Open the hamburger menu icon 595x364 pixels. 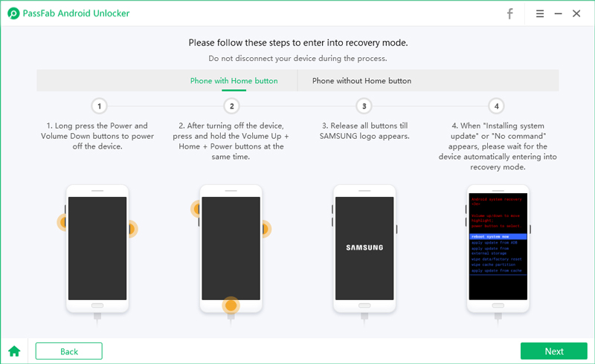[x=540, y=13]
